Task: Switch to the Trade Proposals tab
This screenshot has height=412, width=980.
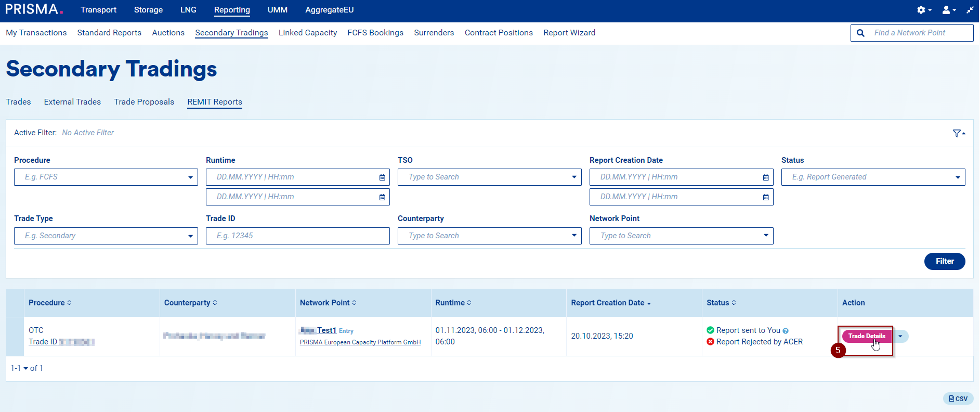Action: pos(144,102)
